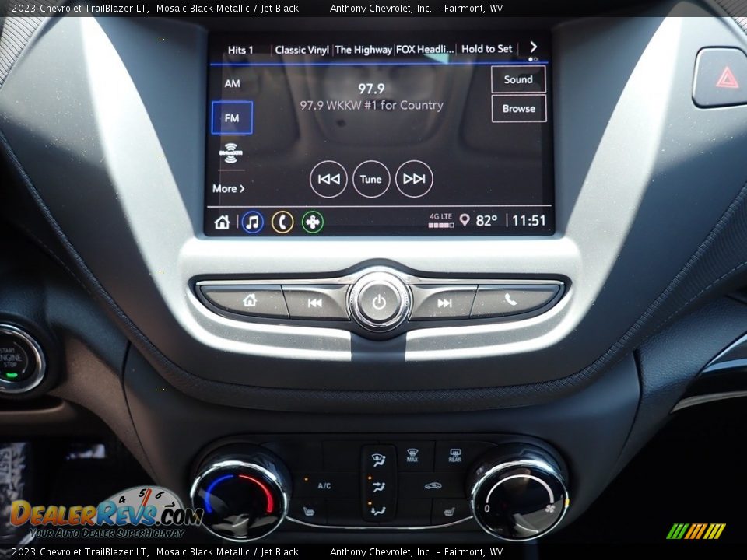The width and height of the screenshot is (747, 560).
Task: Toggle the passenger heated seat
Action: (x=449, y=512)
